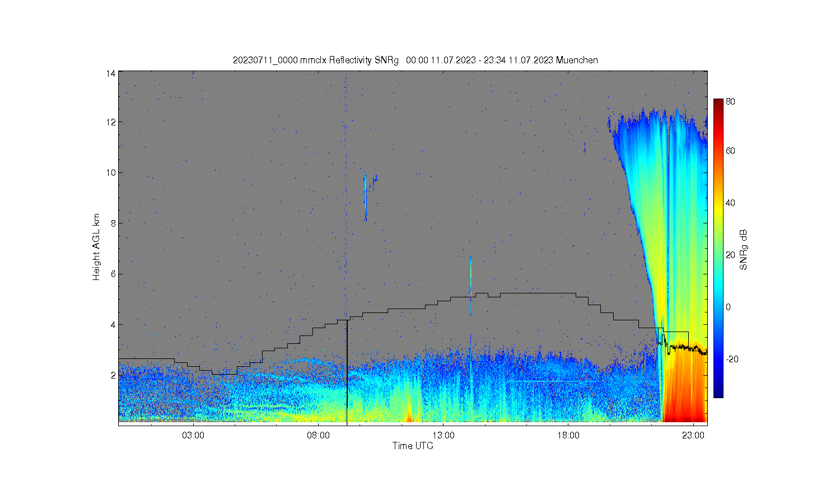This screenshot has width=840, height=504.
Task: Click the height tick label 4
Action: pos(113,324)
